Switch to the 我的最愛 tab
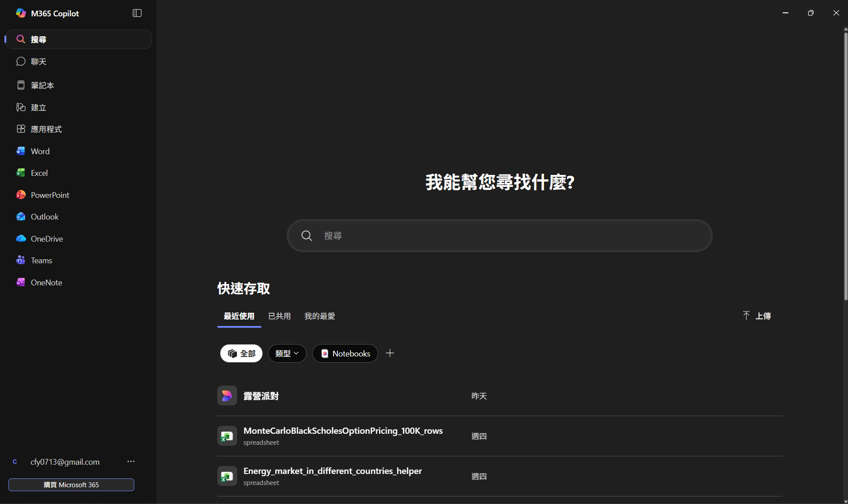848x504 pixels. [319, 316]
